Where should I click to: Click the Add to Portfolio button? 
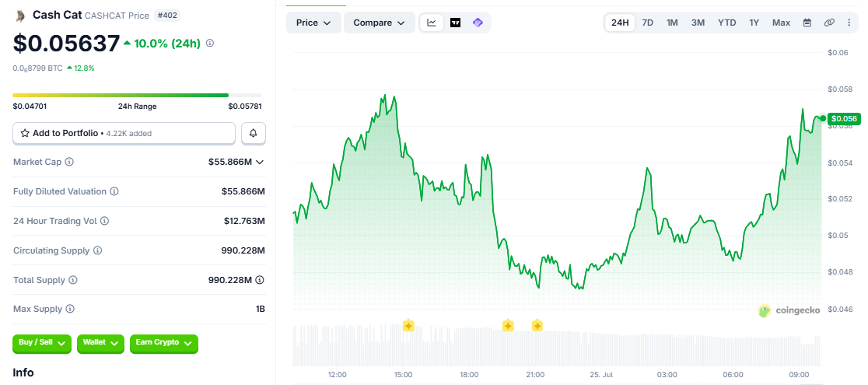(124, 133)
